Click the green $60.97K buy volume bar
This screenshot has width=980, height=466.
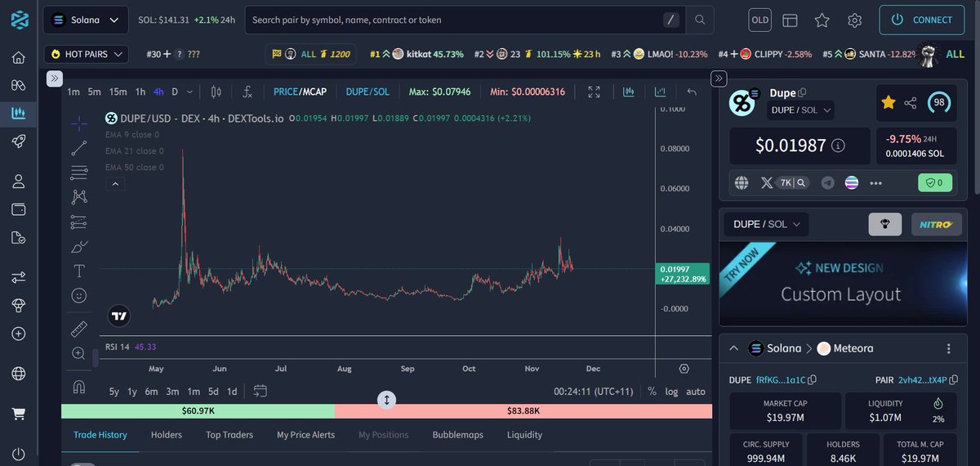coord(198,410)
